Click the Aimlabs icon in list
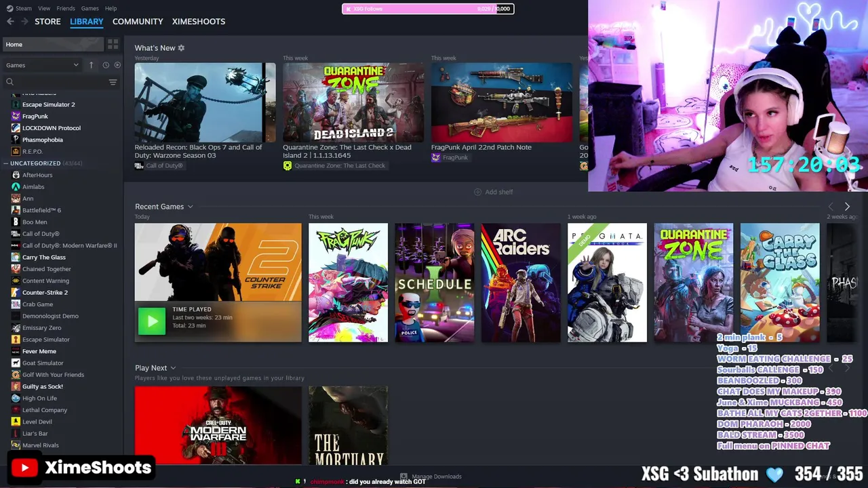Screen dimensions: 868x488 [16, 186]
